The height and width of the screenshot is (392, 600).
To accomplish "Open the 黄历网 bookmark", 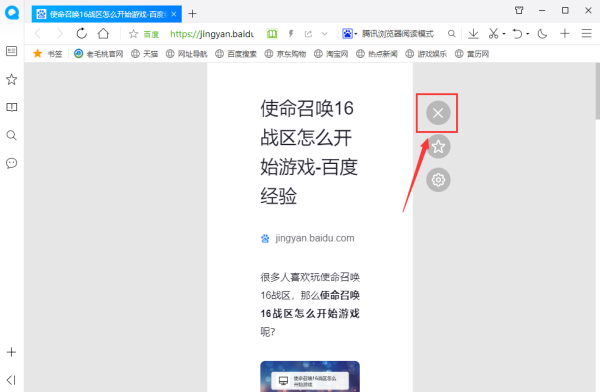I will pyautogui.click(x=472, y=54).
